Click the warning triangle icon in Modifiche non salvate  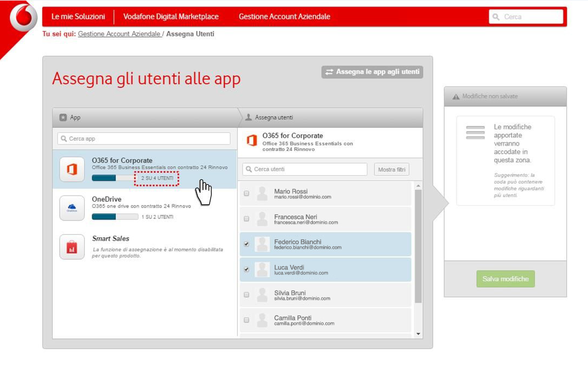click(x=456, y=97)
